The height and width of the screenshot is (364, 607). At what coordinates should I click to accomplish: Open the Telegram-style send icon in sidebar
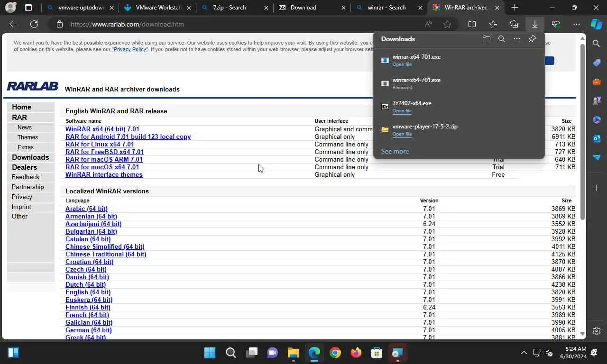597,157
